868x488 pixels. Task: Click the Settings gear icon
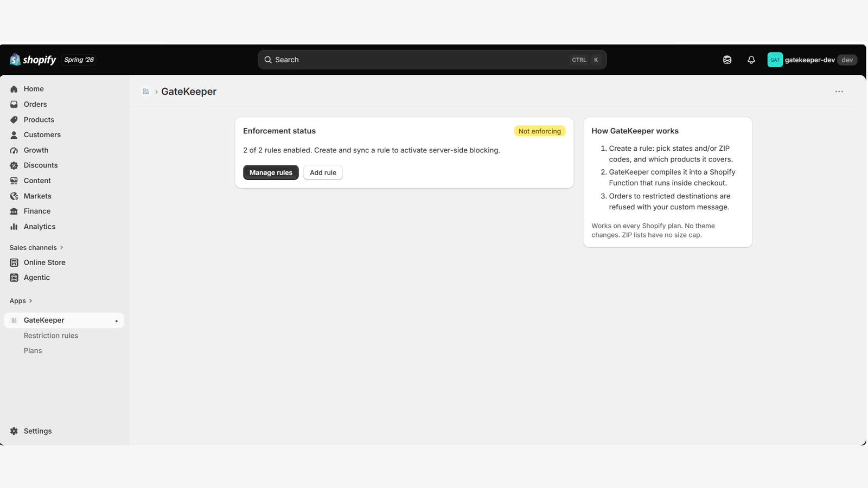14,431
